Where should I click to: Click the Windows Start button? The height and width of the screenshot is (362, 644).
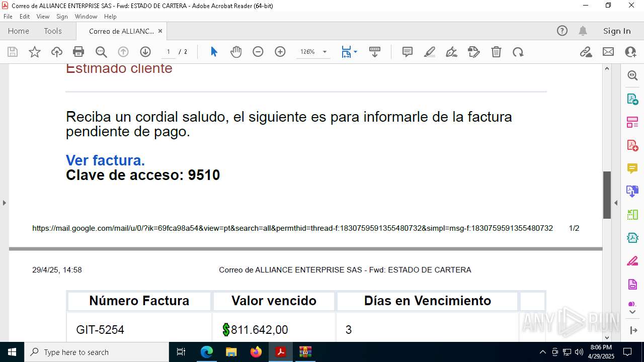click(12, 352)
